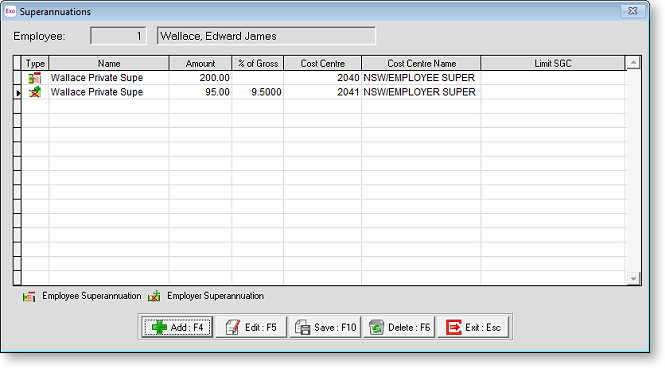Click the Employee Superannuation legend icon
665x368 pixels.
(x=29, y=296)
